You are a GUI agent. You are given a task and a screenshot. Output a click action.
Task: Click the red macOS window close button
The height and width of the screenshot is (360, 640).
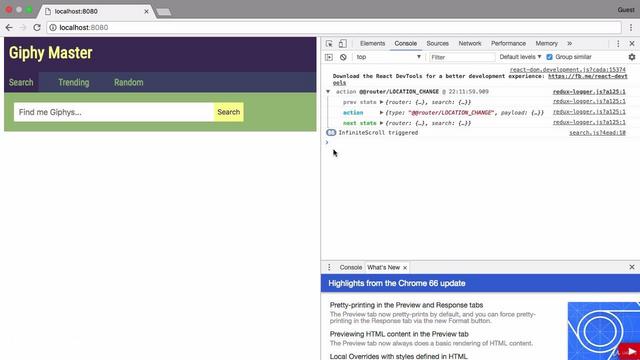pyautogui.click(x=9, y=9)
